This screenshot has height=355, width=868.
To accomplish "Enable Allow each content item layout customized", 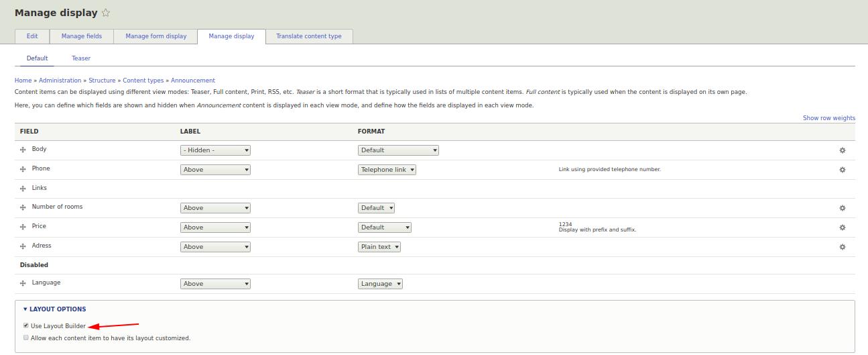I will point(26,338).
